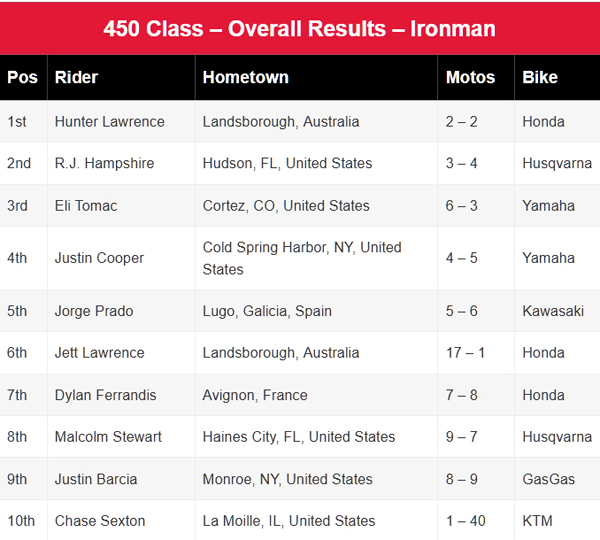
Task: Click Malcolm Stewart's name
Action: coord(108,437)
